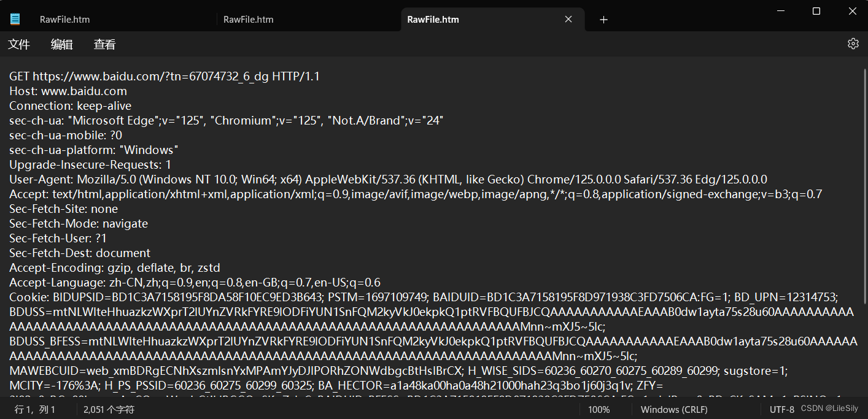Select the active rightmost RawFile.htm tab

point(433,20)
